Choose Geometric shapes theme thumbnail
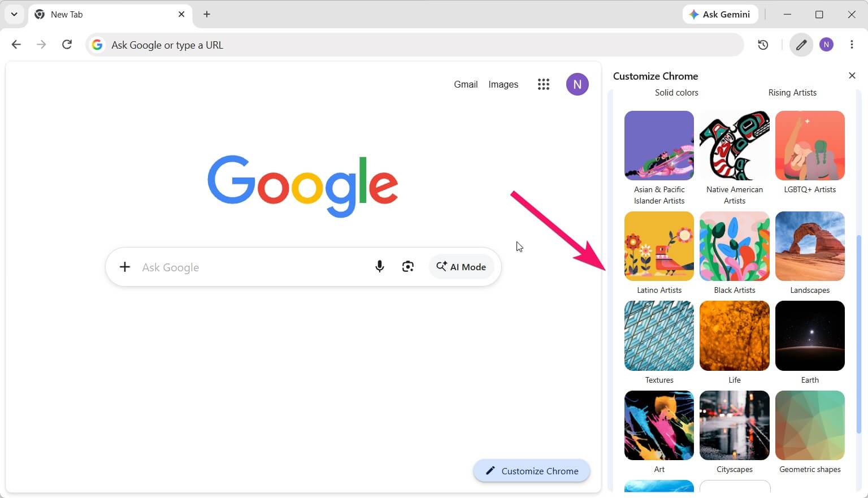This screenshot has width=868, height=498. pos(810,425)
